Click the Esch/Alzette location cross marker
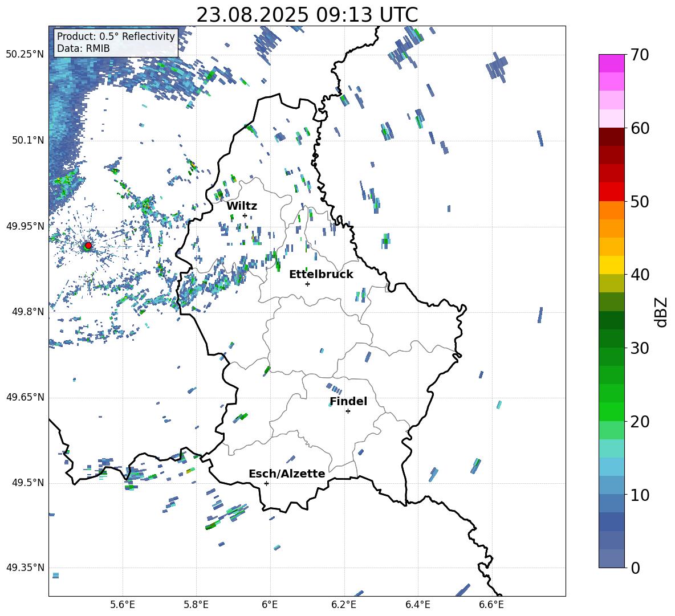The image size is (675, 616). point(266,483)
